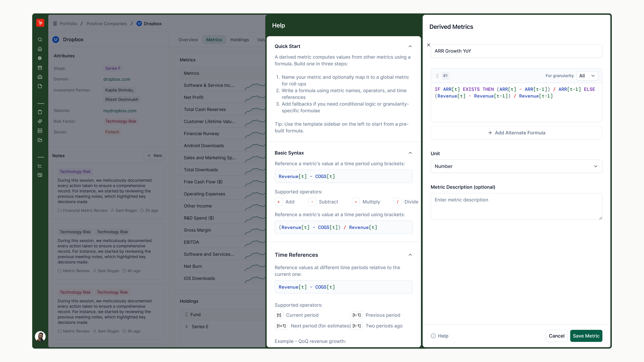
Task: Open the granularity All dropdown
Action: [x=587, y=76]
